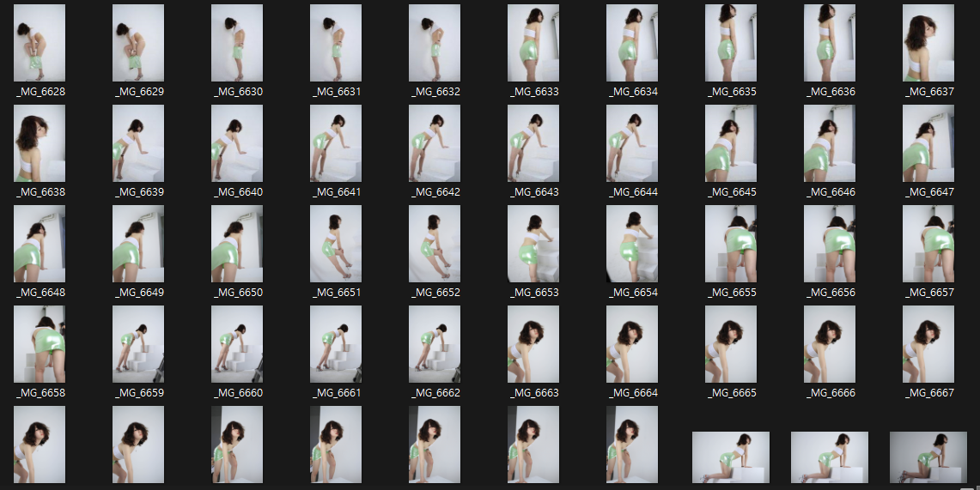Pick the _MG_6657 label
The width and height of the screenshot is (980, 490).
[929, 293]
